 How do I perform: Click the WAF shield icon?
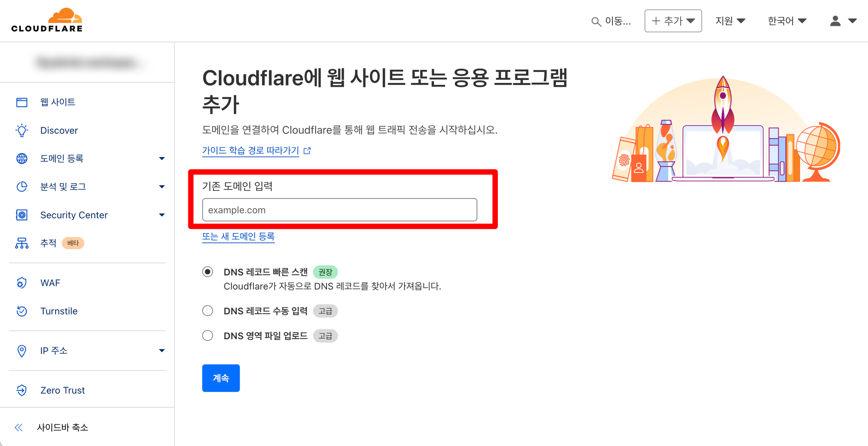point(22,283)
